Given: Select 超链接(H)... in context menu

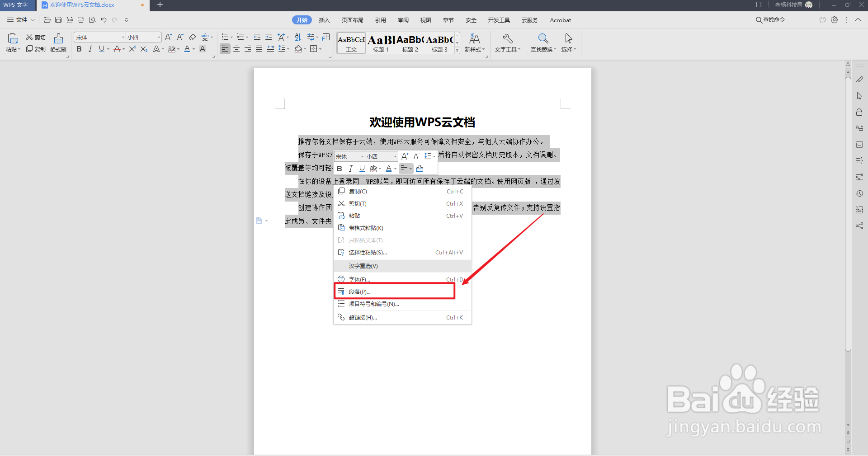Looking at the screenshot, I should 402,318.
